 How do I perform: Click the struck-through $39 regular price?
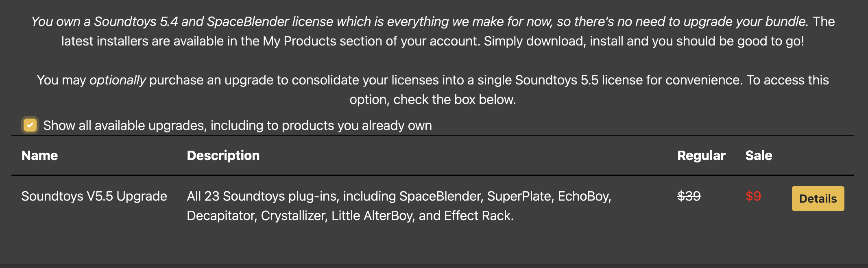point(689,196)
